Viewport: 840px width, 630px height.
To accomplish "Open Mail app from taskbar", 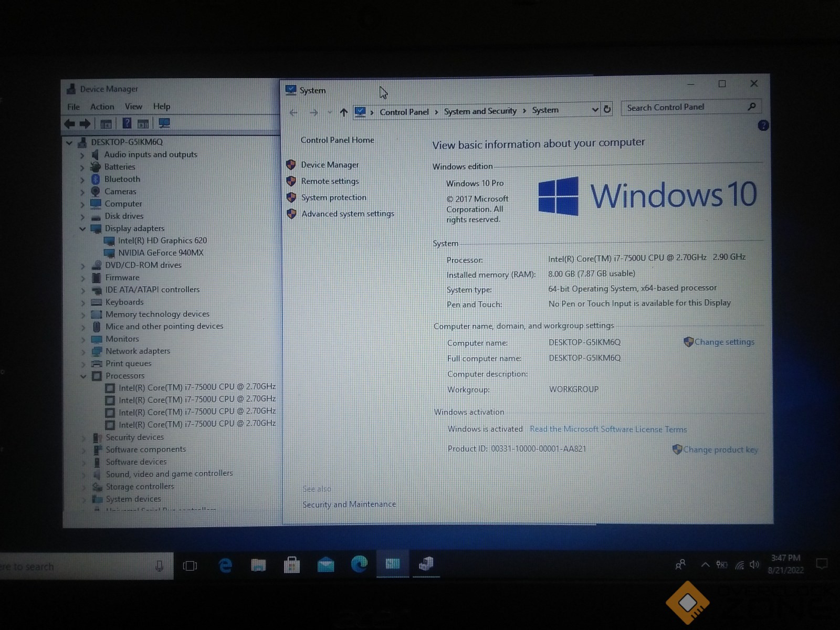I will pyautogui.click(x=325, y=565).
